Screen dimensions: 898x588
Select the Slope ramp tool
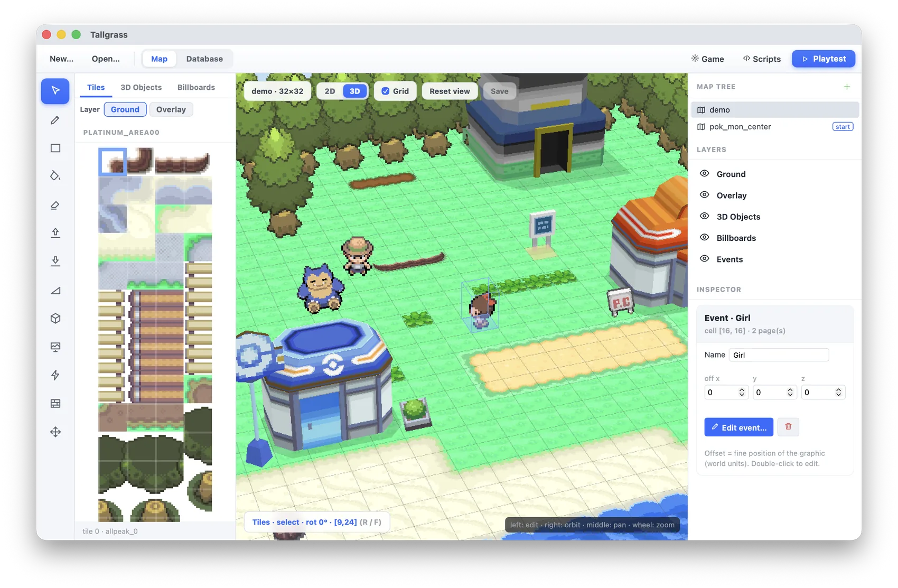pyautogui.click(x=55, y=291)
